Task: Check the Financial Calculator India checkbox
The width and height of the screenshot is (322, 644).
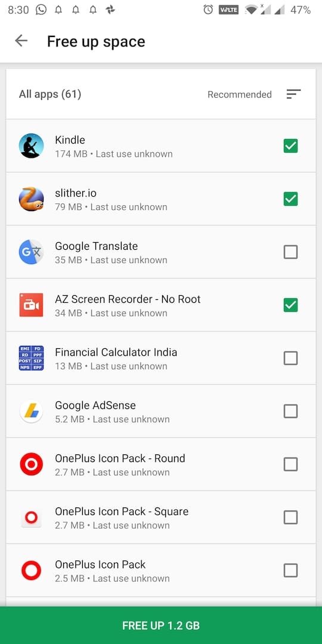Action: point(290,358)
